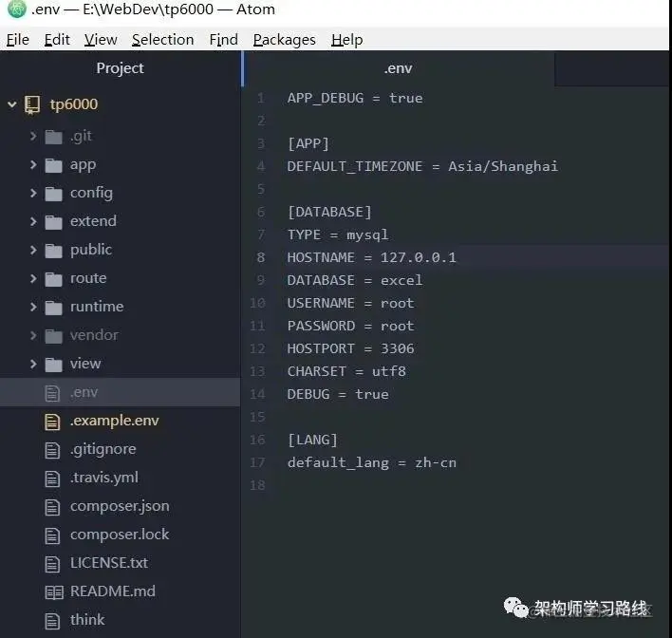Viewport: 672px width, 638px height.
Task: Click the .env file icon in tree
Action: click(x=52, y=393)
